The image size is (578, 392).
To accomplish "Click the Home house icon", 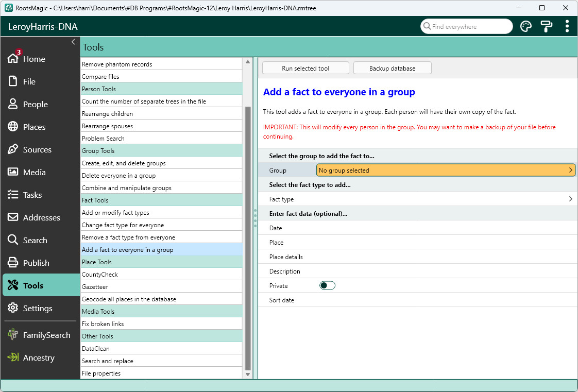I will click(x=13, y=58).
